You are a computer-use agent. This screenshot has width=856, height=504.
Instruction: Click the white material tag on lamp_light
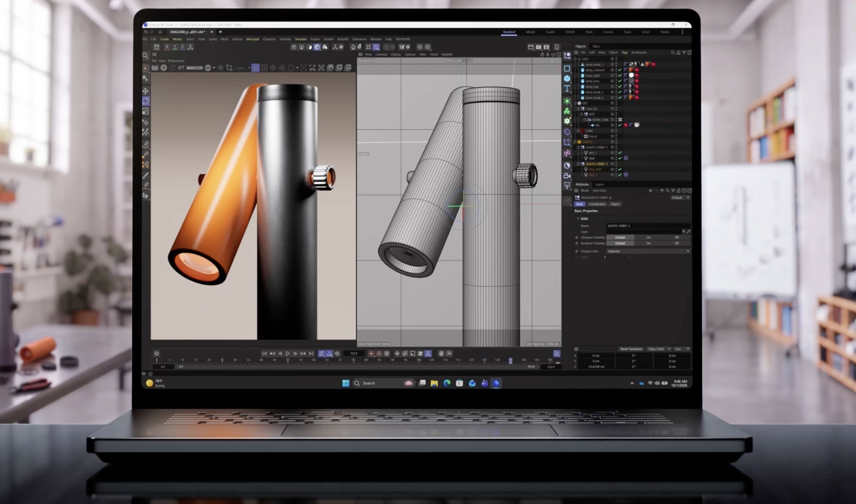631,76
